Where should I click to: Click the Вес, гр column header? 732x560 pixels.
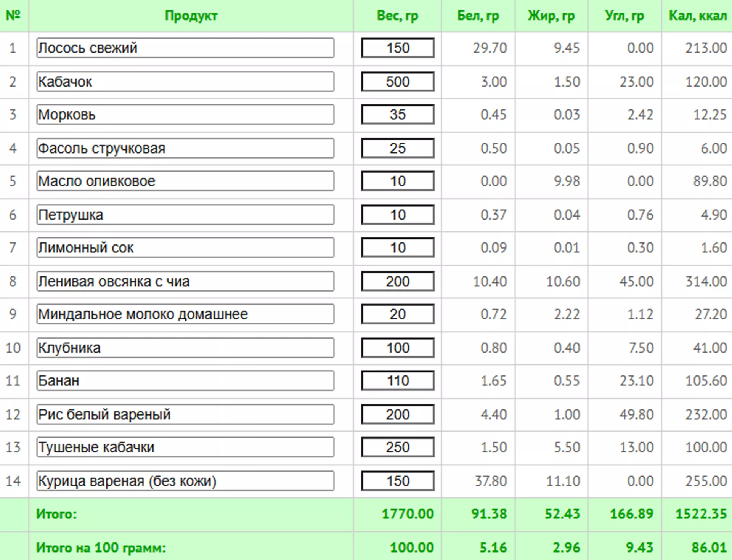[x=397, y=16]
